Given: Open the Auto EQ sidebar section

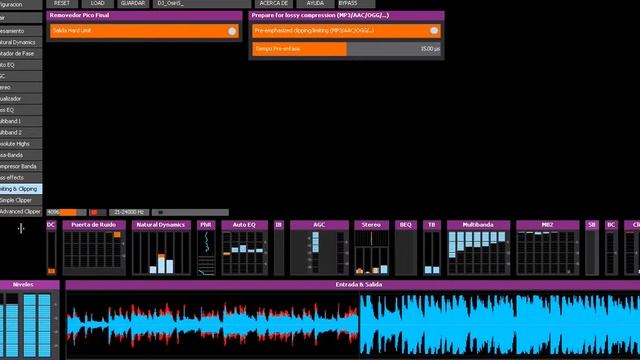Looking at the screenshot, I should (x=21, y=64).
